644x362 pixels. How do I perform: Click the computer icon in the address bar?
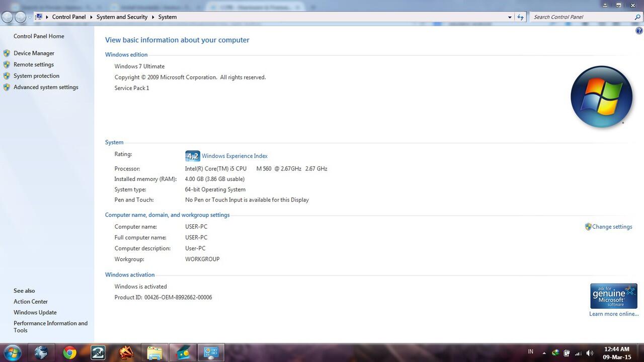point(38,17)
